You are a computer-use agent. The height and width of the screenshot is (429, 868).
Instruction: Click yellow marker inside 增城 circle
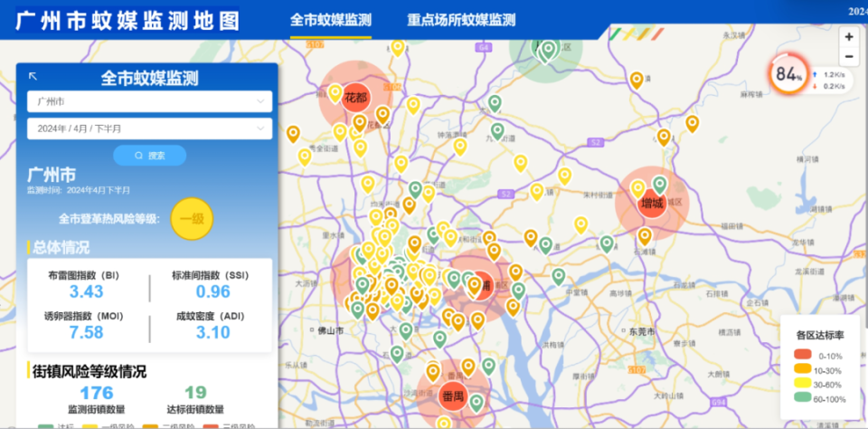637,189
